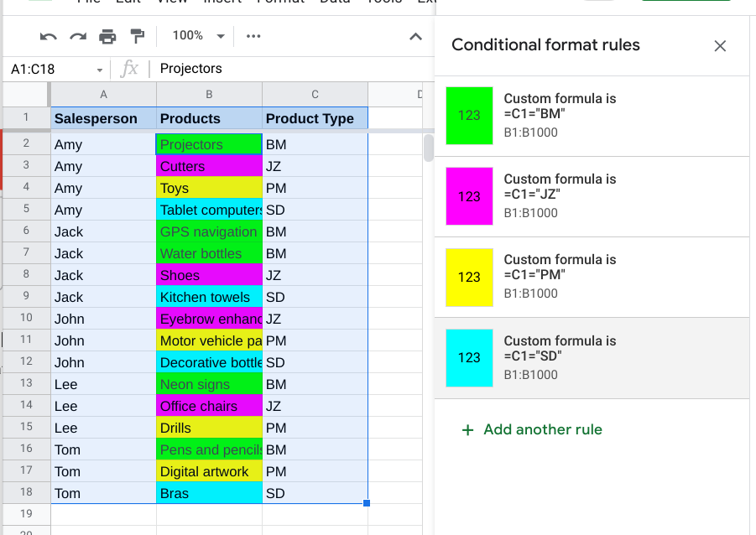Select column A header
The image size is (756, 535).
[104, 95]
